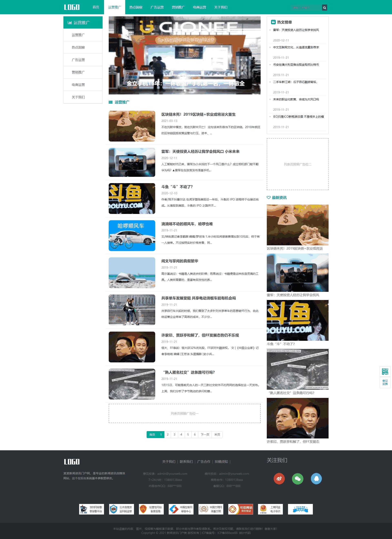392x539 pixels.
Task: Open 热点洞察 tab in top navigation
Action: click(x=136, y=7)
